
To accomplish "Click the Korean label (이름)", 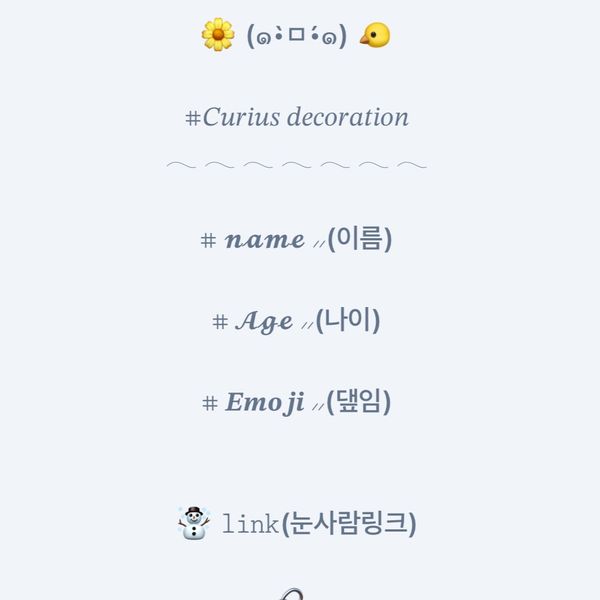I will [x=360, y=239].
